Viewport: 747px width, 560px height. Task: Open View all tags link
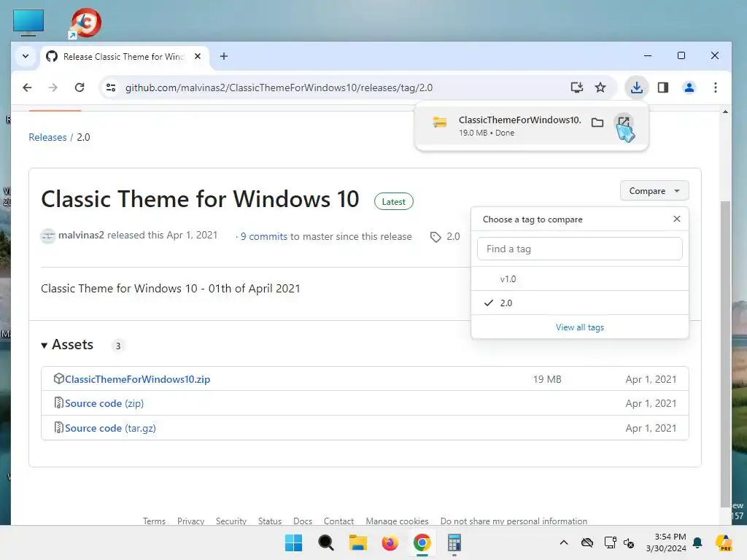click(x=579, y=327)
